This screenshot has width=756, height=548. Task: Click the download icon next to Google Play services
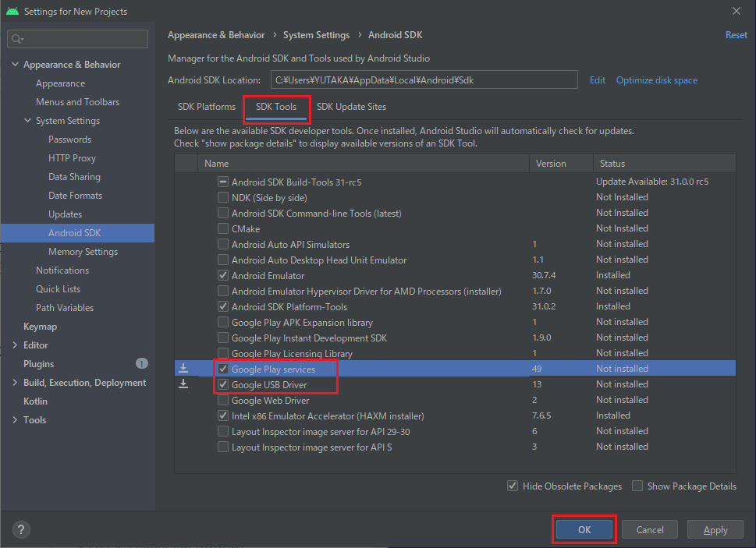tap(183, 369)
